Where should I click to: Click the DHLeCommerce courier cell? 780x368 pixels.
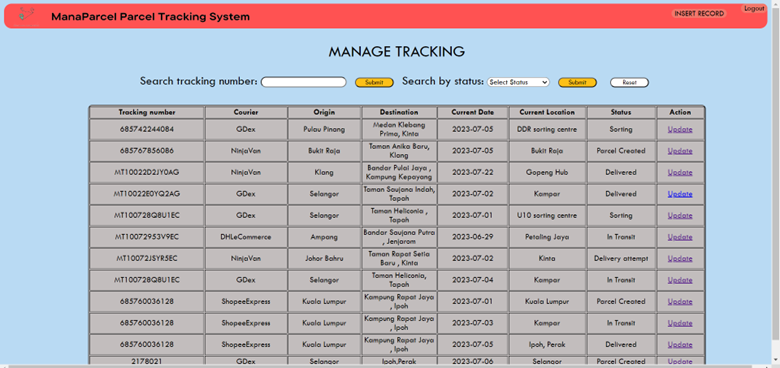click(x=246, y=237)
